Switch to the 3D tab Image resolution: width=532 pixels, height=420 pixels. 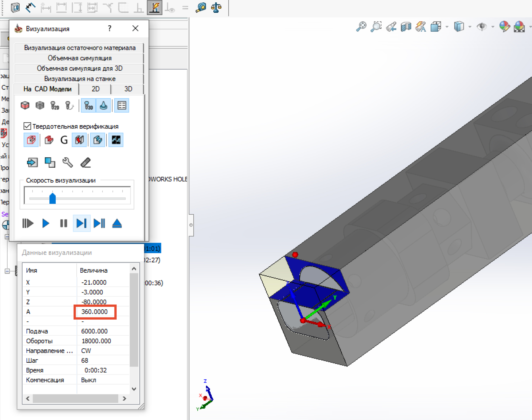128,89
